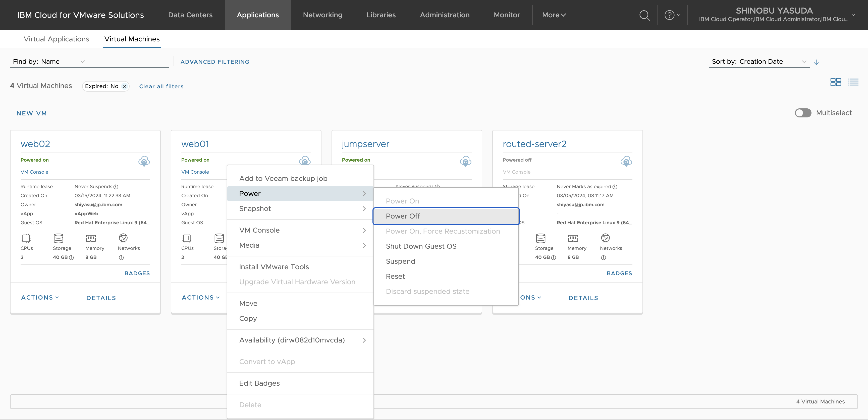Select Add to Veeam backup job
The height and width of the screenshot is (420, 868).
pyautogui.click(x=300, y=179)
